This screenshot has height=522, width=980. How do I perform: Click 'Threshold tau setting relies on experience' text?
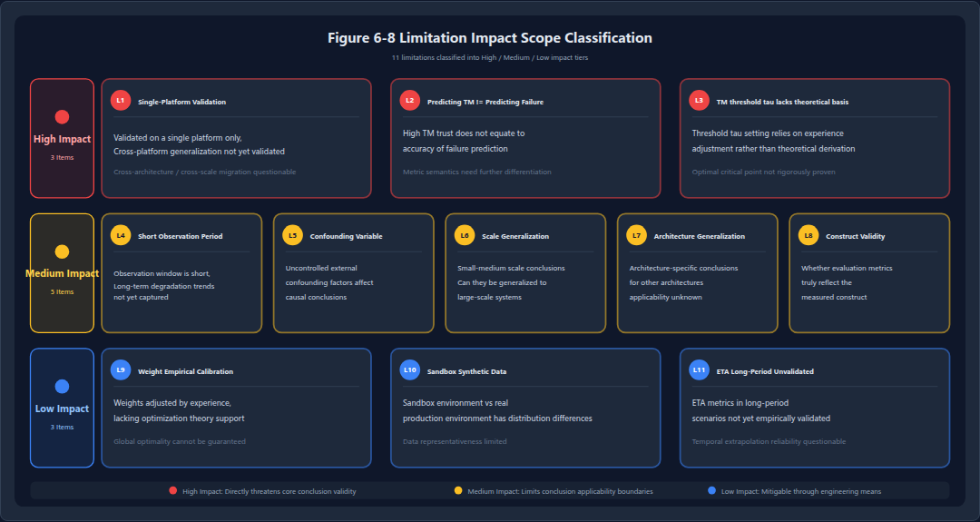(768, 133)
